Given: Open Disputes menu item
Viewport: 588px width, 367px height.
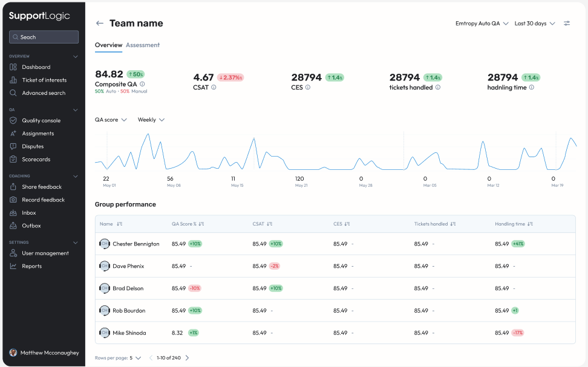Looking at the screenshot, I should tap(33, 146).
